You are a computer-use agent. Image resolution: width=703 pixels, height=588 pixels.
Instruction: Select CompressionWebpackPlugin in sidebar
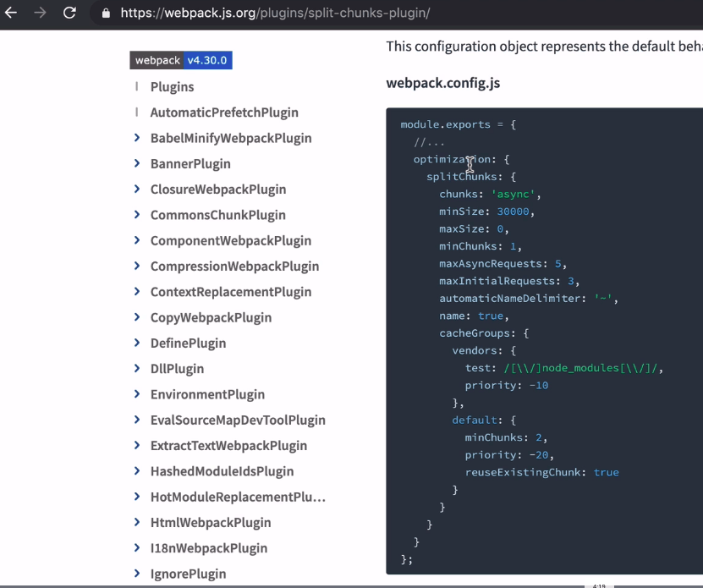pos(234,267)
